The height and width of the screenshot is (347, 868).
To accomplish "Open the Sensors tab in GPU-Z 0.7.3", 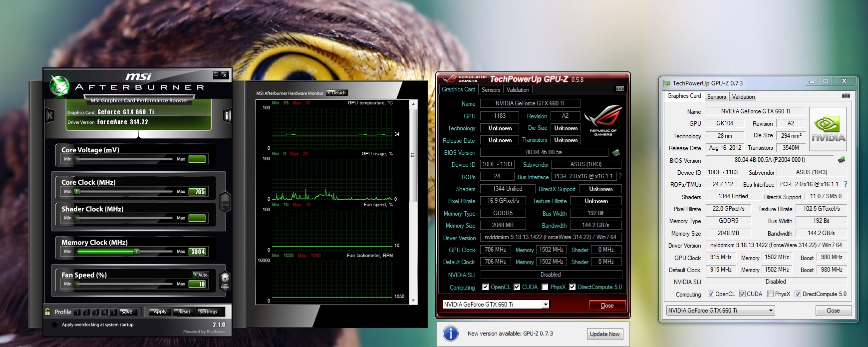I will (x=716, y=97).
